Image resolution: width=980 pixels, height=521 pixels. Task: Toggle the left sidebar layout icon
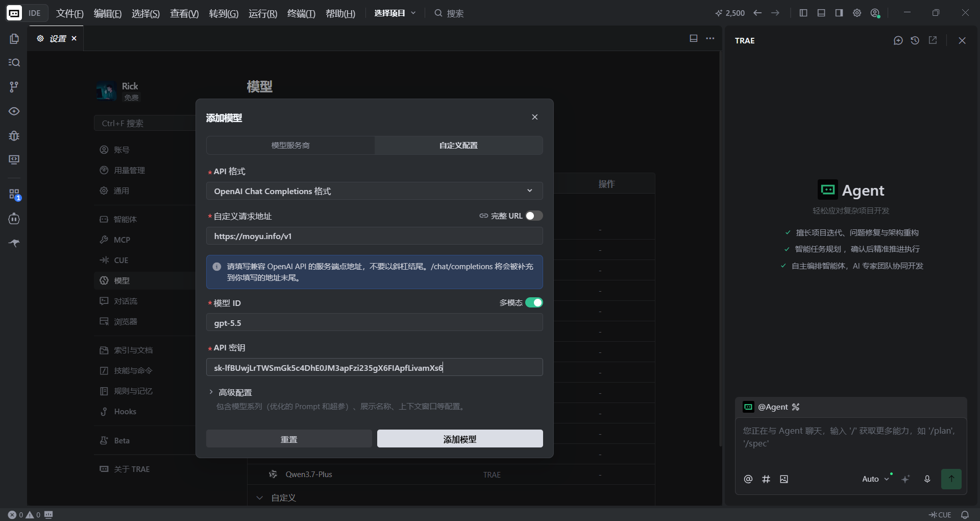803,13
